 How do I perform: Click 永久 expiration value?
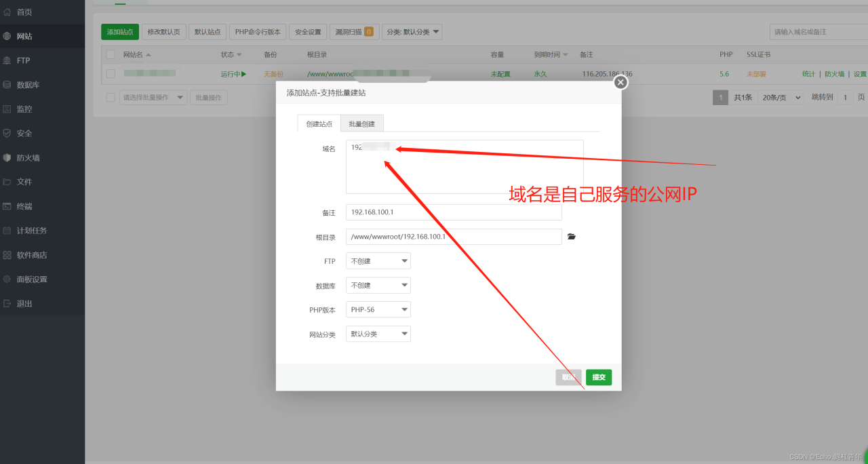(540, 74)
